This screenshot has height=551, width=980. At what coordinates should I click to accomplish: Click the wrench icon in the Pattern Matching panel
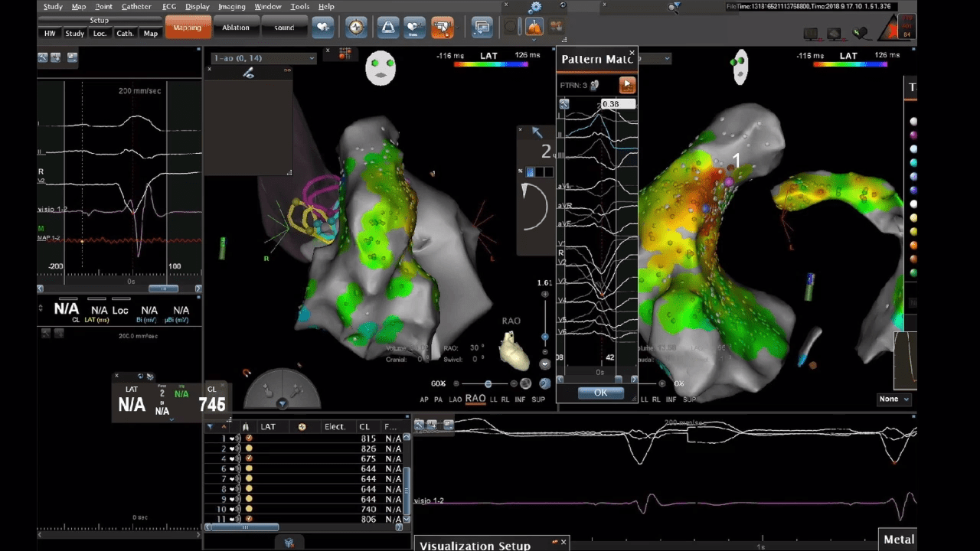564,104
